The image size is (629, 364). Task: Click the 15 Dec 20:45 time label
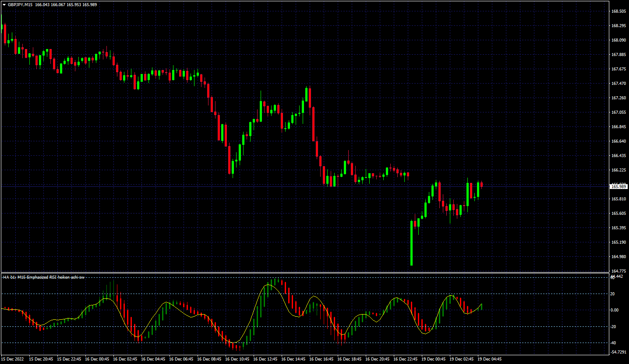[41, 359]
